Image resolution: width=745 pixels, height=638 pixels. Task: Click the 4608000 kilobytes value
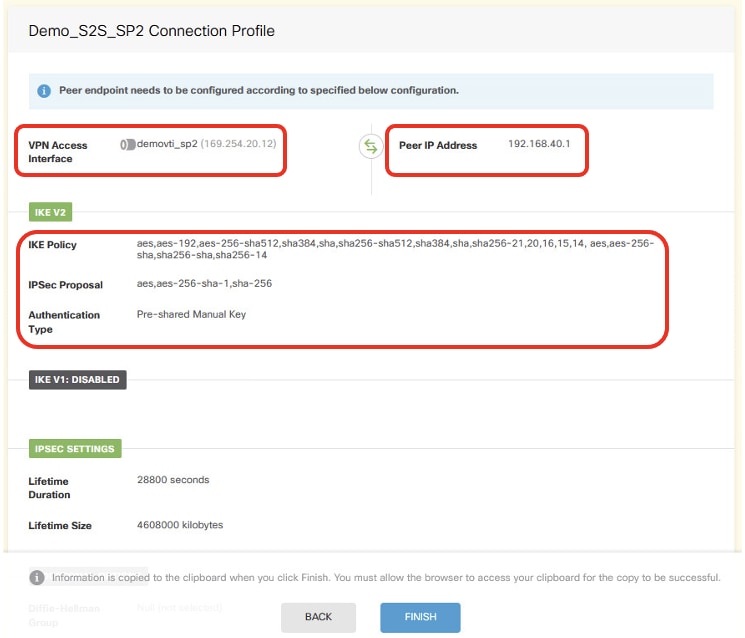(180, 525)
